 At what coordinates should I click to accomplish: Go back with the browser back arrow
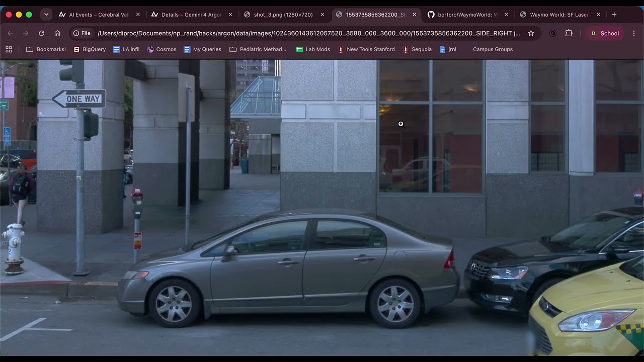click(x=10, y=33)
